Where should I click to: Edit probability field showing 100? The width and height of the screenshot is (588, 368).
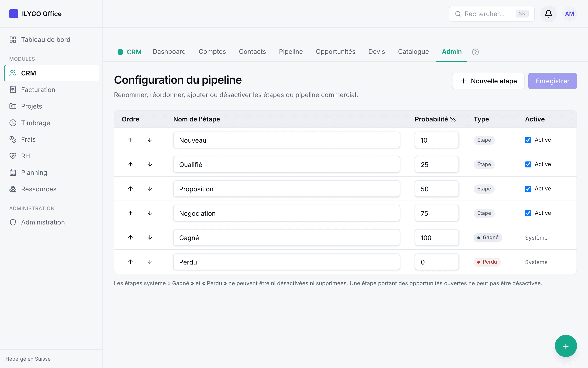click(x=437, y=237)
